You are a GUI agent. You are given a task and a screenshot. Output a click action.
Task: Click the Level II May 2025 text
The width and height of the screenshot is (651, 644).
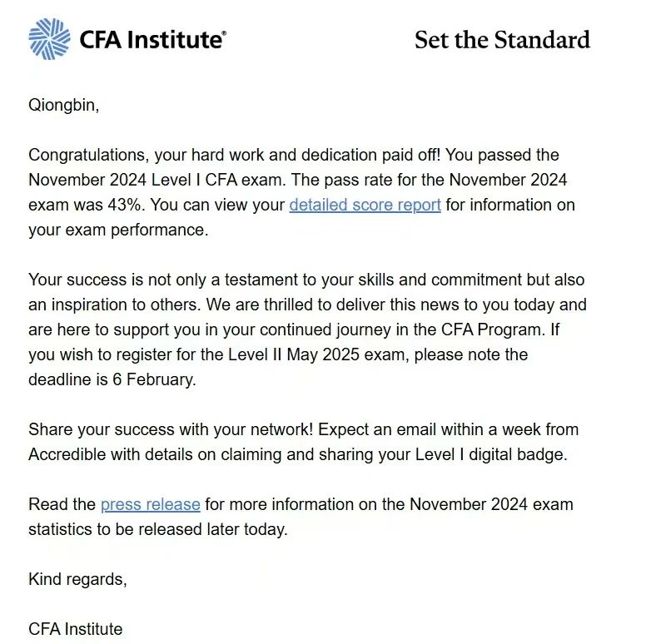pyautogui.click(x=294, y=354)
